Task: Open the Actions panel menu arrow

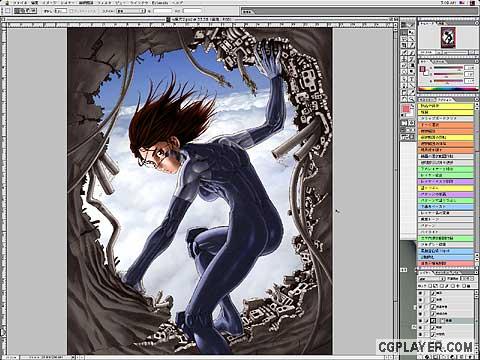Action: [x=477, y=99]
